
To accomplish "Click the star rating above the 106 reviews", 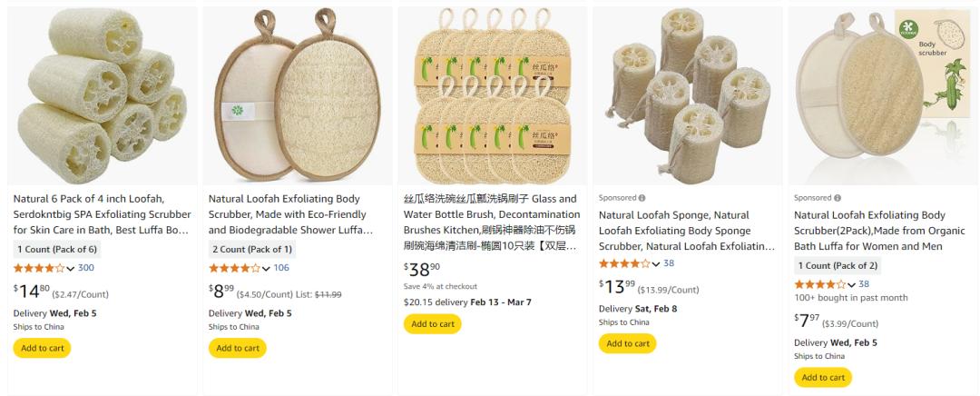I will pos(233,268).
